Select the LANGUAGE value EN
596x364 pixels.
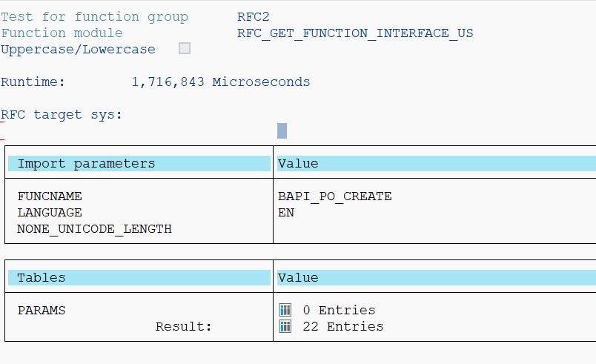(x=286, y=213)
